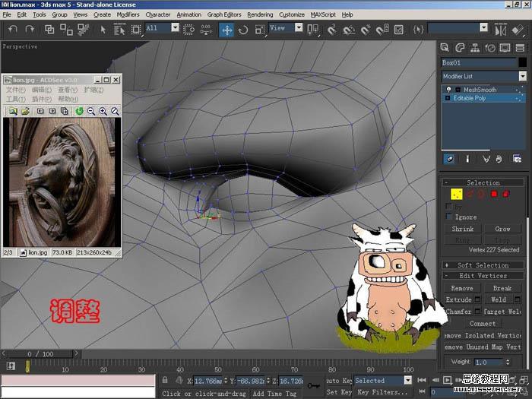The width and height of the screenshot is (532, 399).
Task: Click Configure Modifier Sets icon
Action: [x=517, y=159]
